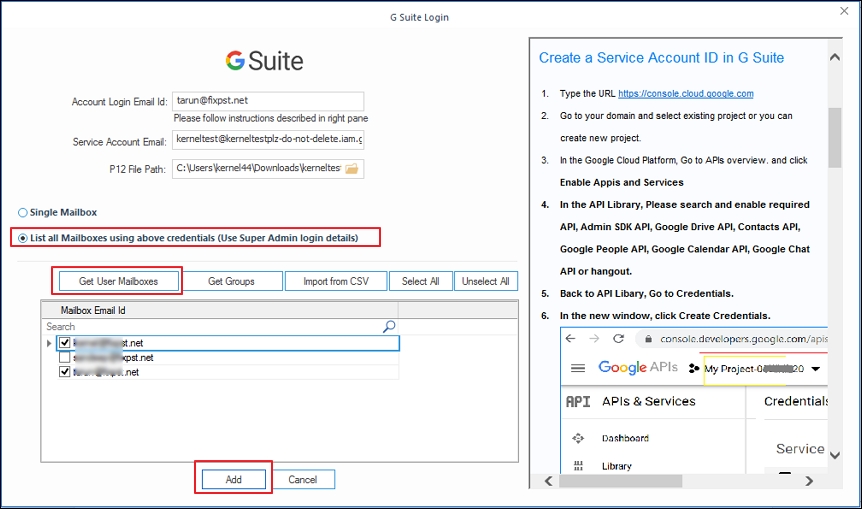Check the second mailbox checkbox ending xpst.net
This screenshot has width=862, height=509.
pyautogui.click(x=65, y=358)
